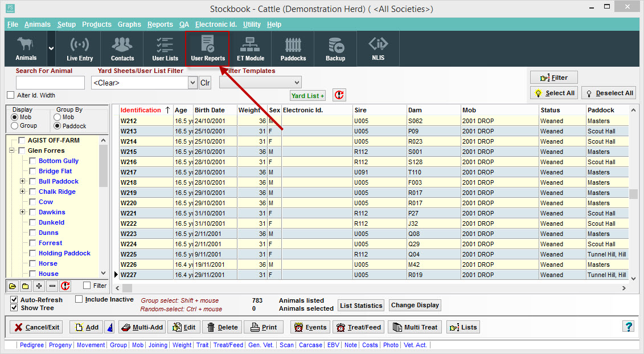Collapse the Glen Forres tree node
Viewport: 644px width, 354px height.
point(12,150)
